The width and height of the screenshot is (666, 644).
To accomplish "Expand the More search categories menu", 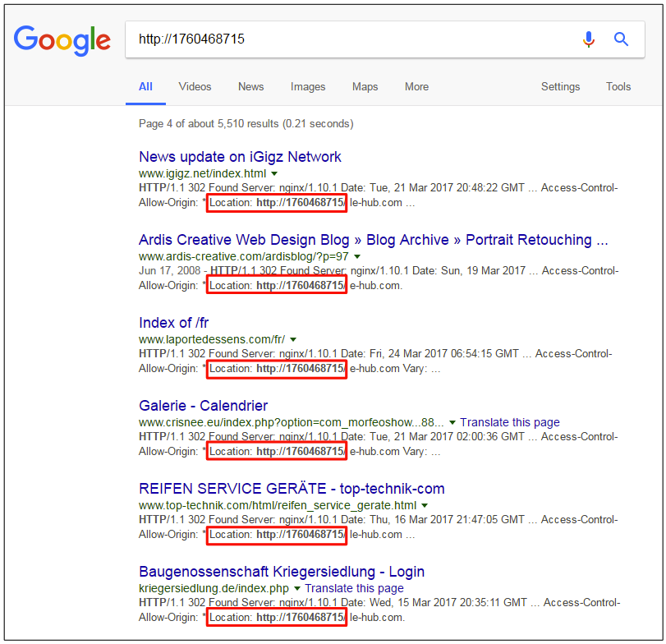I will pyautogui.click(x=416, y=86).
